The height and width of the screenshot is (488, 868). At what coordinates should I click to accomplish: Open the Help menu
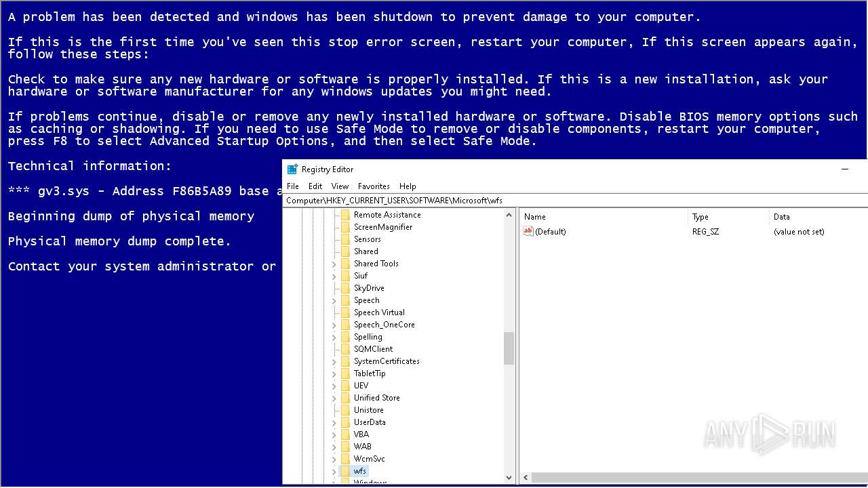pyautogui.click(x=408, y=186)
